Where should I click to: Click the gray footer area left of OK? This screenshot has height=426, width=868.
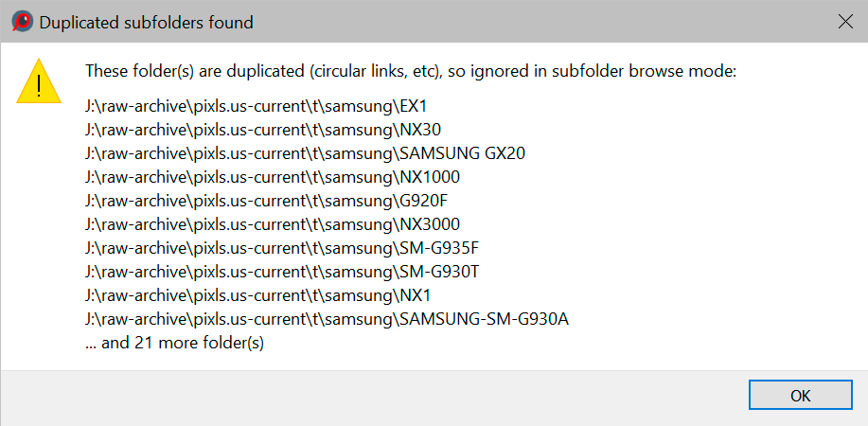click(379, 396)
